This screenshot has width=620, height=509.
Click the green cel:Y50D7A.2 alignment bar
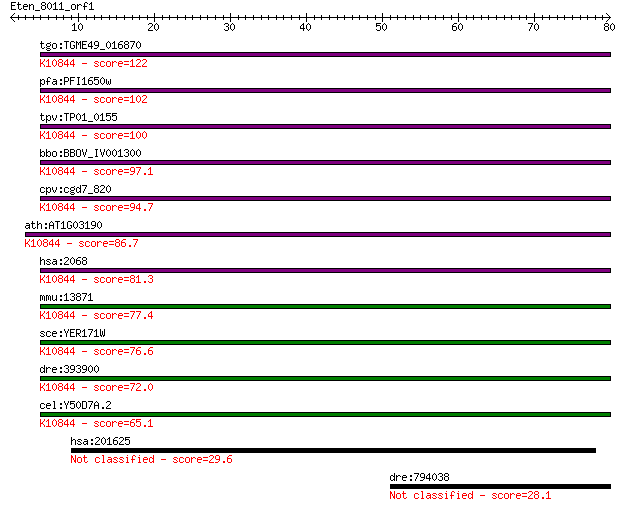click(325, 414)
